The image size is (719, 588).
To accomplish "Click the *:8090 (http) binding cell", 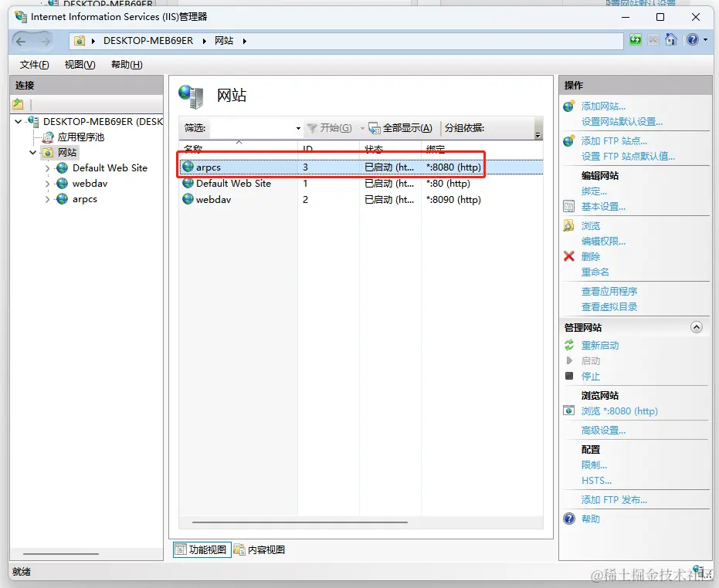I will (453, 199).
